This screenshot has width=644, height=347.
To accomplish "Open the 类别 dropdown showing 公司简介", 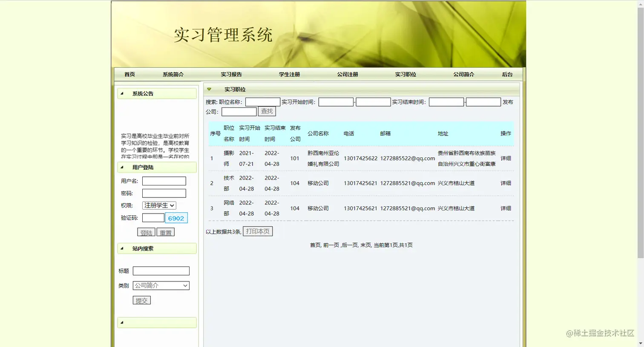I will click(x=161, y=286).
